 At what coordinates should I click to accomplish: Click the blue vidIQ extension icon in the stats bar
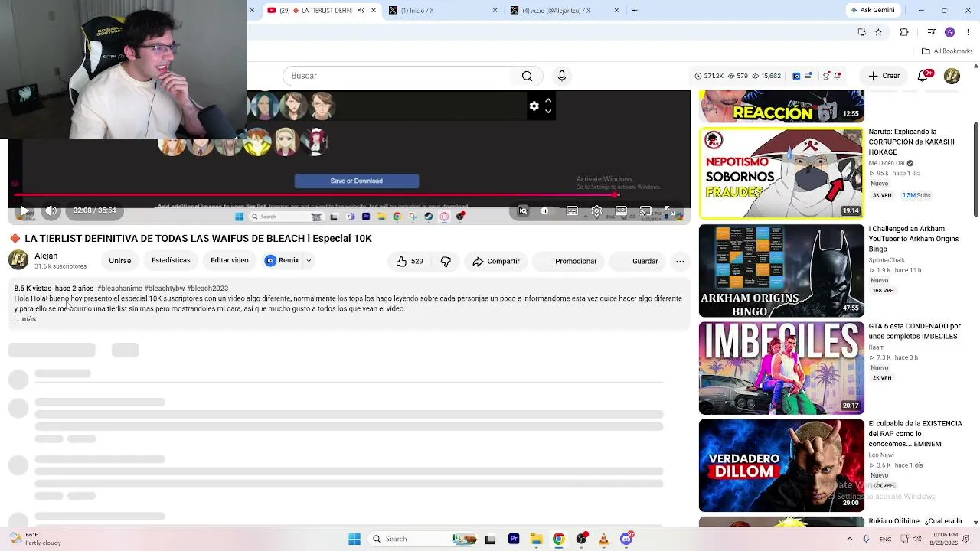(x=796, y=76)
